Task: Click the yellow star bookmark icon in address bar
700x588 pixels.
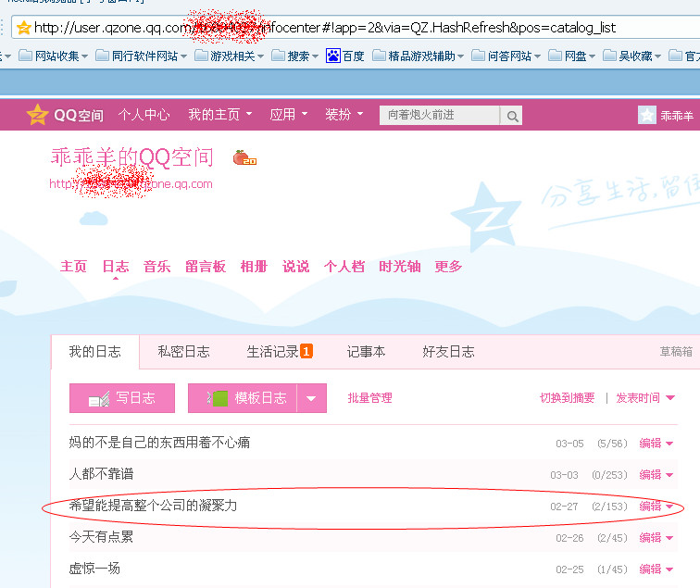Action: click(24, 28)
